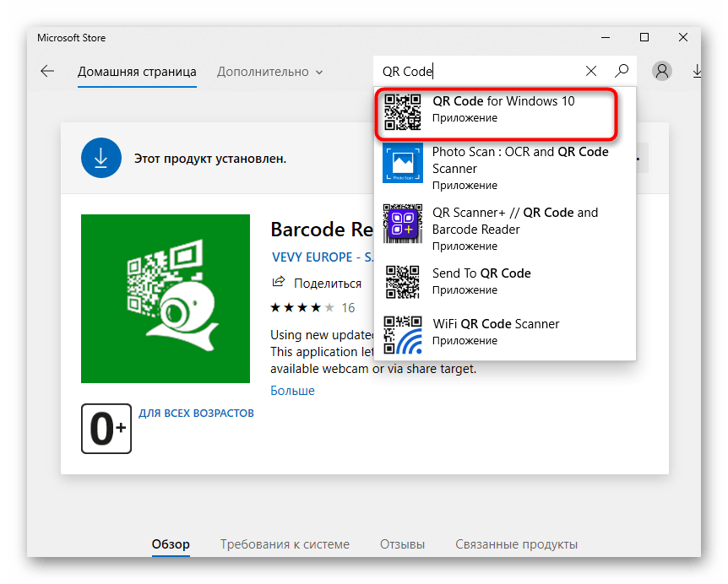Go back with the left arrow

coord(47,71)
